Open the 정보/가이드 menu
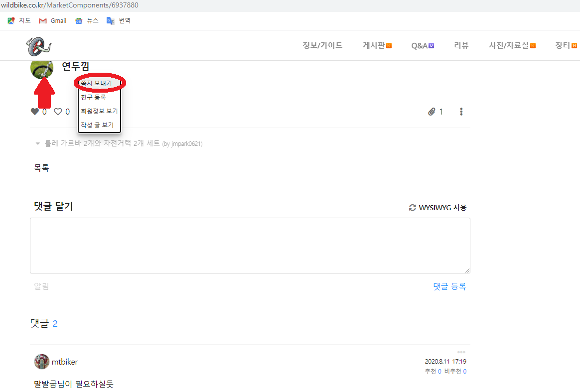This screenshot has width=580, height=392. click(x=322, y=45)
